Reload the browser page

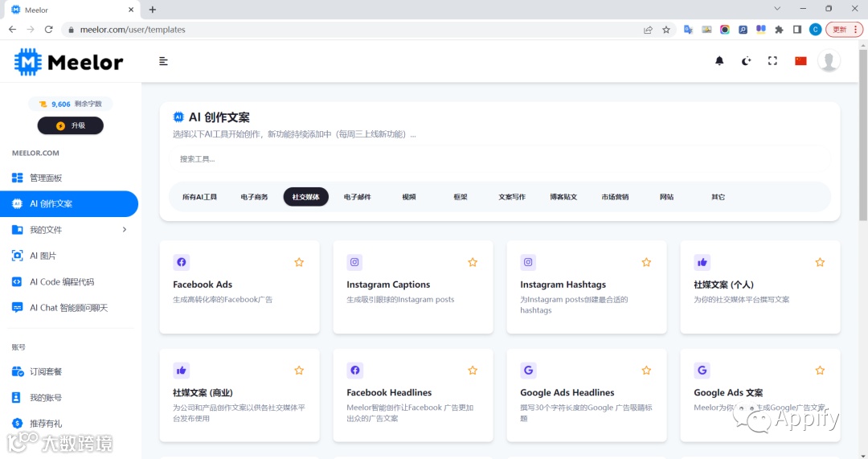(49, 30)
